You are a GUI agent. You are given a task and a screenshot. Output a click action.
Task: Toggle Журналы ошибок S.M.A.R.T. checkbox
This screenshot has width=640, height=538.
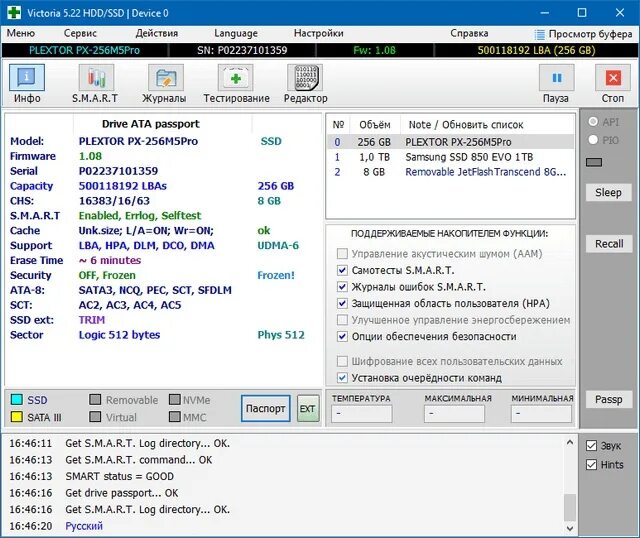[342, 287]
